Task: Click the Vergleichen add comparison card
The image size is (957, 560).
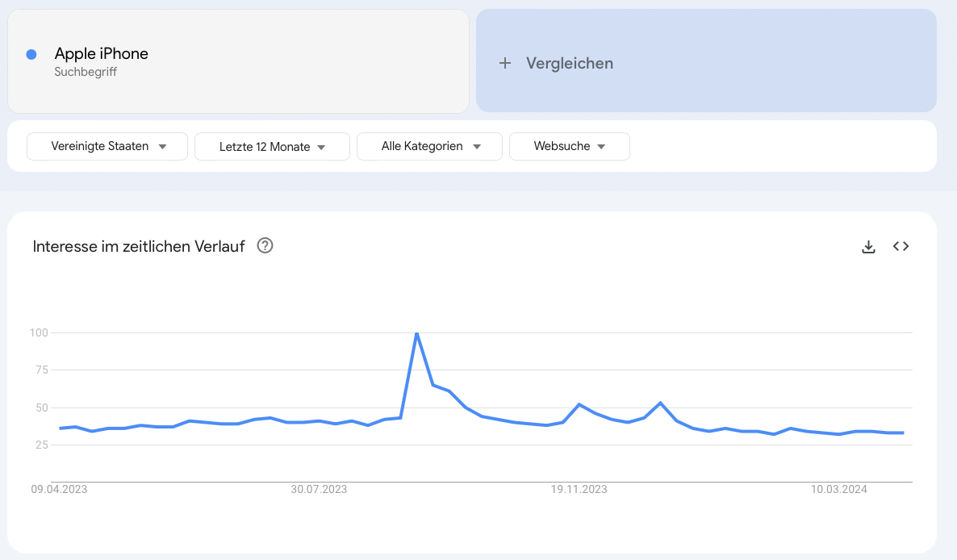Action: [x=706, y=61]
